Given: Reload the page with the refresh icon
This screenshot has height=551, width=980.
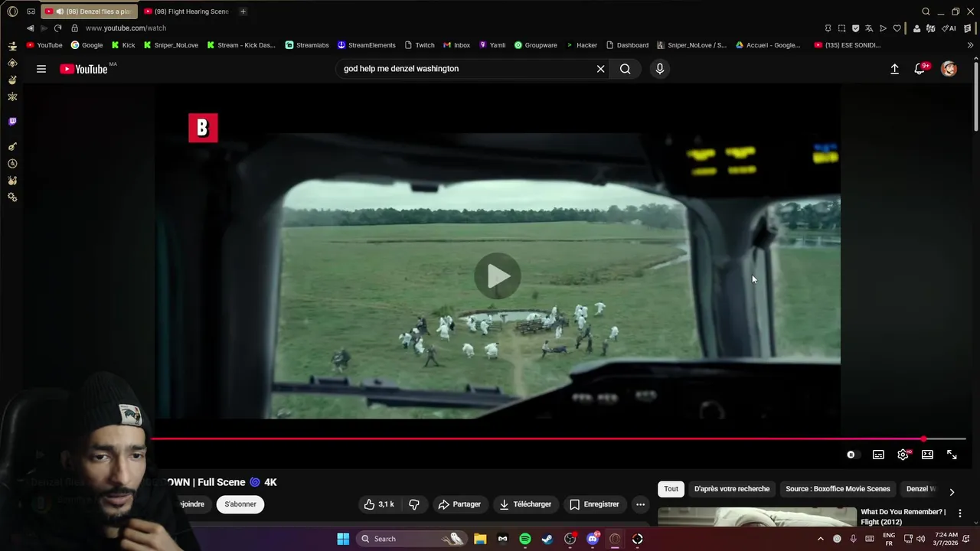Looking at the screenshot, I should coord(57,28).
